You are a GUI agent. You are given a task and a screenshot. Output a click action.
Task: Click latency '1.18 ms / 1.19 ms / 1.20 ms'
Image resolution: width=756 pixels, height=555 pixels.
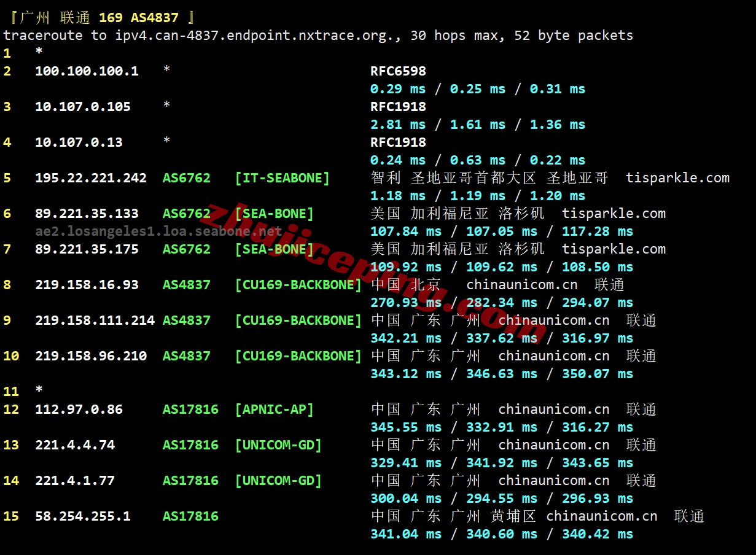(478, 196)
